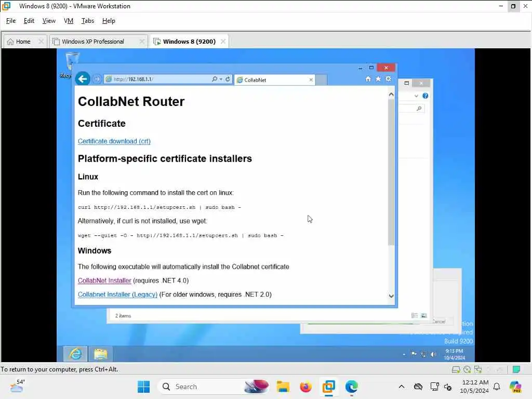Click Internet Explorer icon on guest taskbar
The height and width of the screenshot is (399, 532).
point(76,354)
